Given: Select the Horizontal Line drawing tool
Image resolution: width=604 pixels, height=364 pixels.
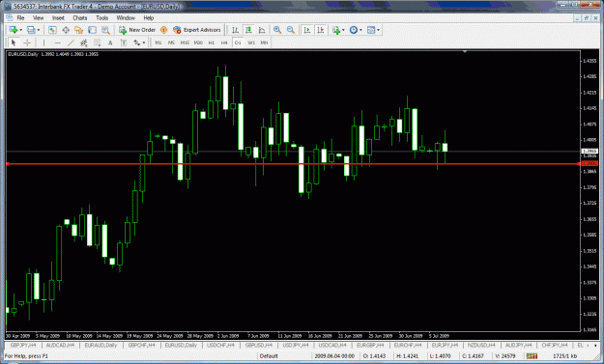Looking at the screenshot, I should (57, 42).
